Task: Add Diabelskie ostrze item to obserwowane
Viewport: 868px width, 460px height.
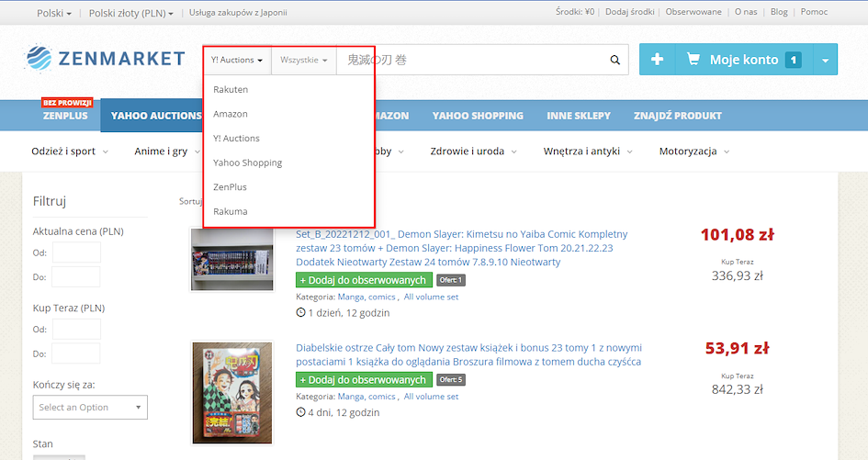Action: (x=364, y=380)
